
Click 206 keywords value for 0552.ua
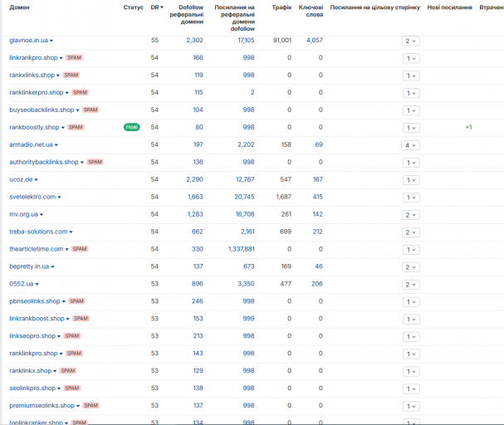click(x=317, y=284)
